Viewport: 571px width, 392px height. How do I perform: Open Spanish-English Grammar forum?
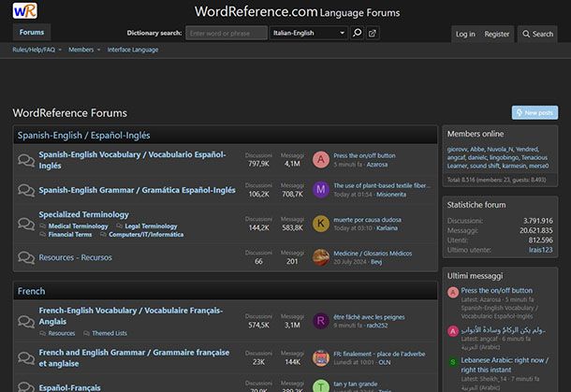click(137, 190)
